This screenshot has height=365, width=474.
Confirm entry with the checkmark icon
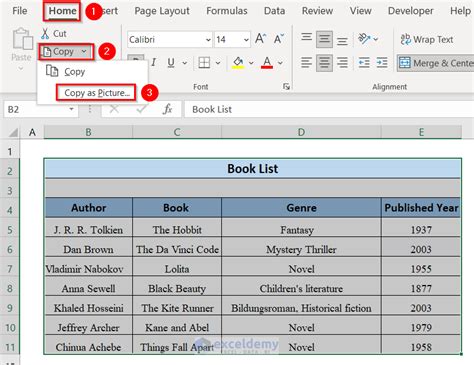point(142,109)
